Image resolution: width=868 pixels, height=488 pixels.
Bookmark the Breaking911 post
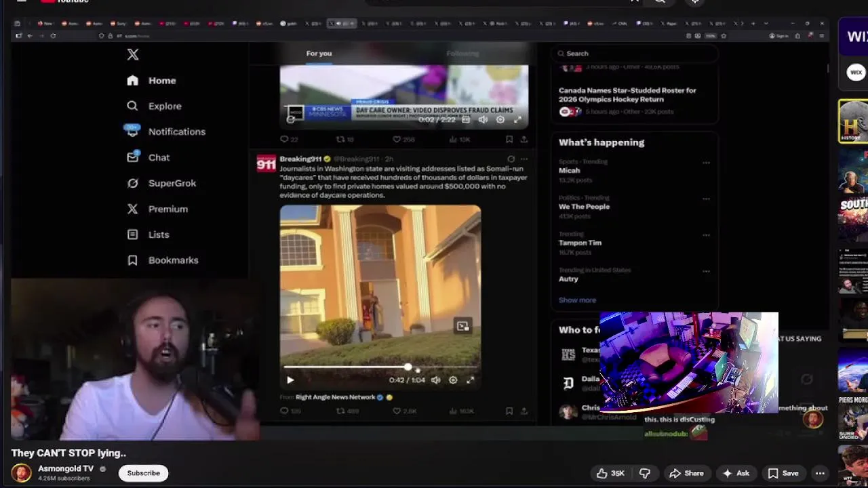pos(509,411)
